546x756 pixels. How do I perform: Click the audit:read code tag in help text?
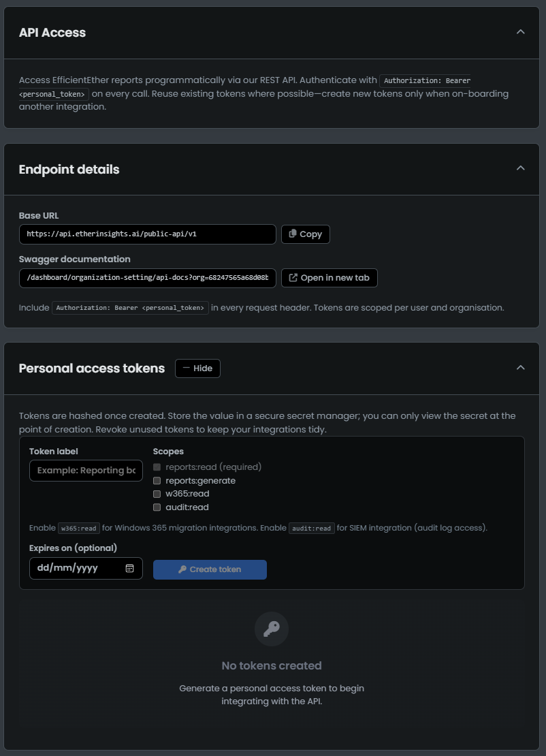point(311,528)
